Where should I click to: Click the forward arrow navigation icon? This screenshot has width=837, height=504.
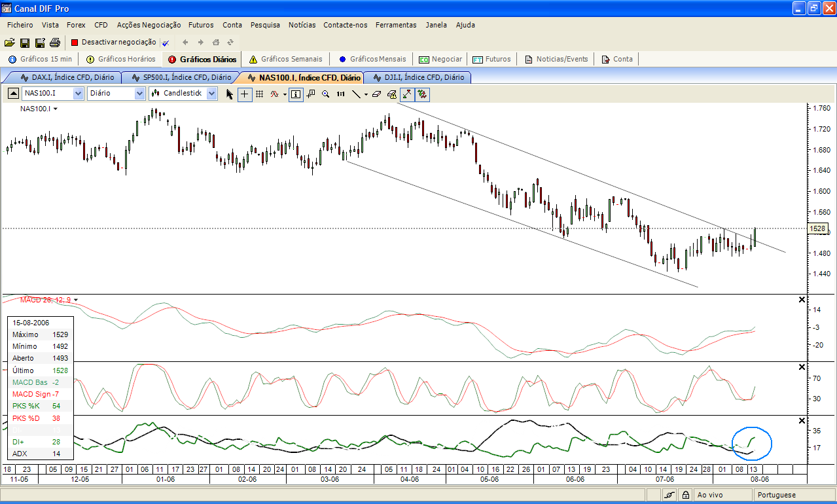point(200,43)
